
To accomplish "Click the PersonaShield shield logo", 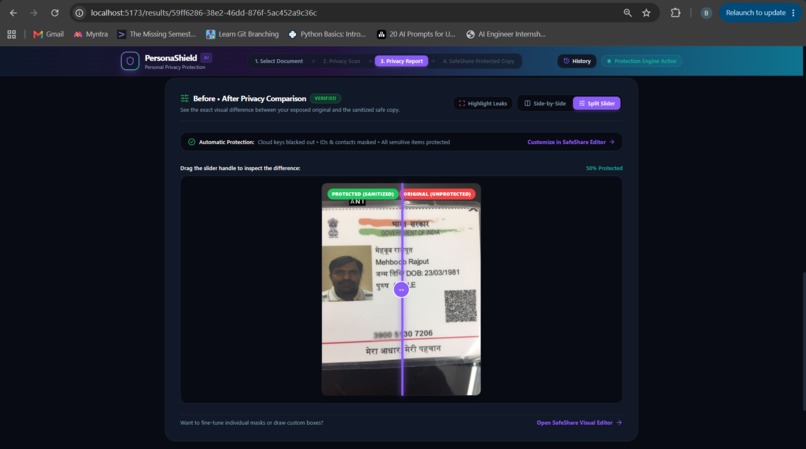I will point(130,61).
